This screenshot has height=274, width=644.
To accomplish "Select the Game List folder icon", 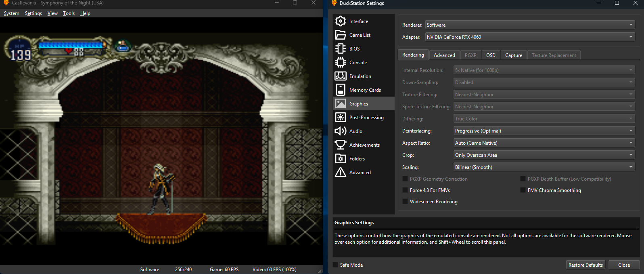I will click(341, 35).
